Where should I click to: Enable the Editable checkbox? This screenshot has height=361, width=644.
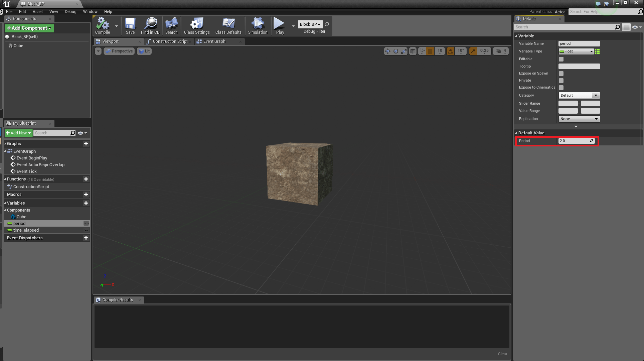pyautogui.click(x=561, y=59)
